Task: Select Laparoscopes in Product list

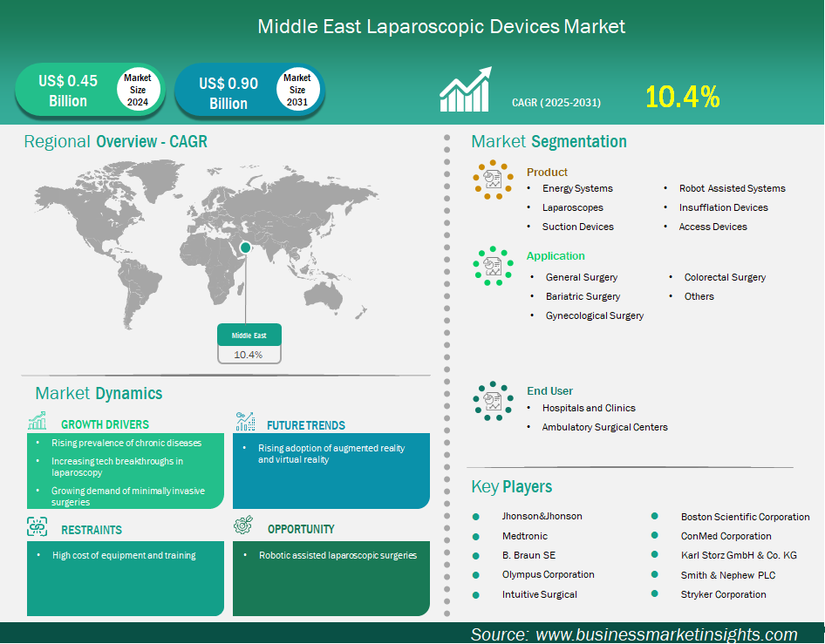Action: [573, 207]
